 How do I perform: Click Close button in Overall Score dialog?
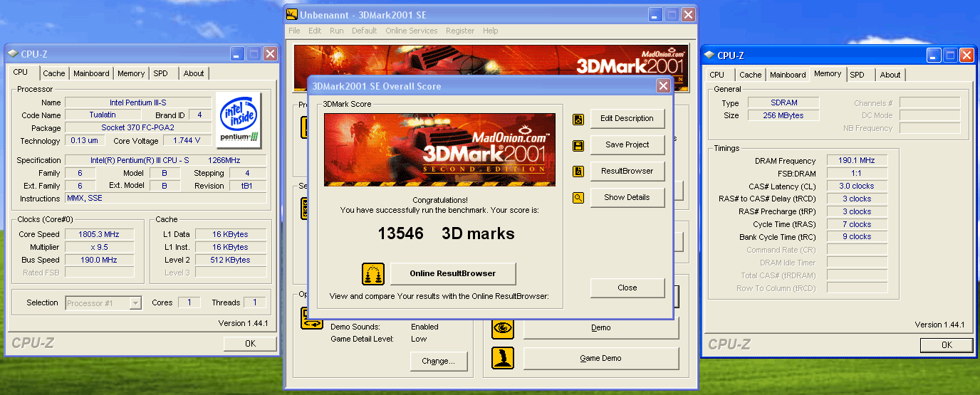[627, 288]
